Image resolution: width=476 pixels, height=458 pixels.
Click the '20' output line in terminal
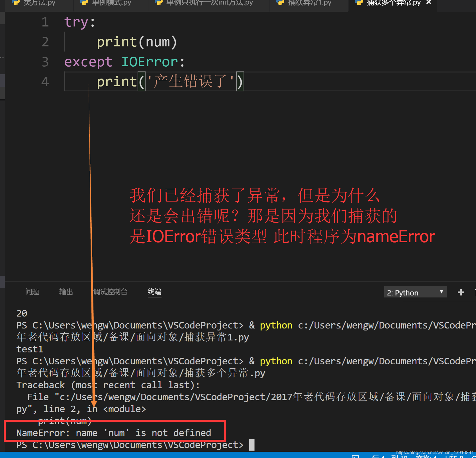point(22,313)
